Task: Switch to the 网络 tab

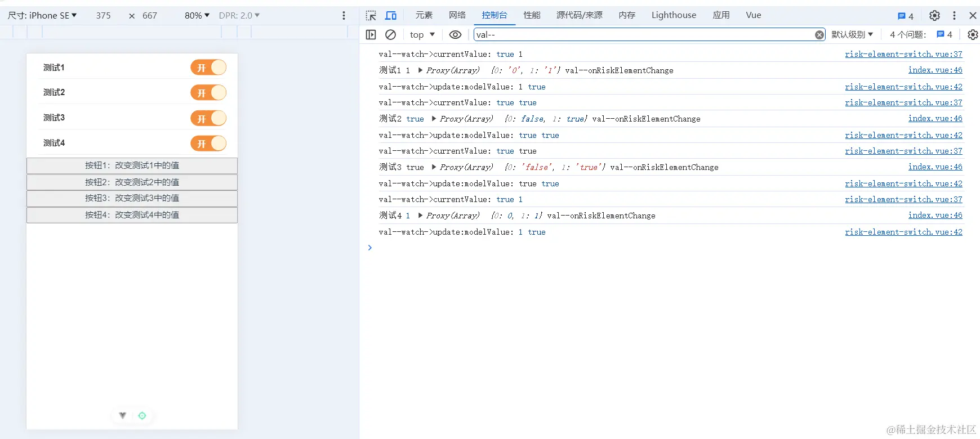Action: 457,15
